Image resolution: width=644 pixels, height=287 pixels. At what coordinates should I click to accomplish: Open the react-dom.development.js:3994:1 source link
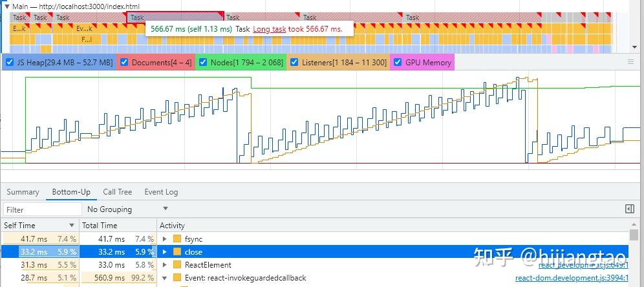(572, 278)
